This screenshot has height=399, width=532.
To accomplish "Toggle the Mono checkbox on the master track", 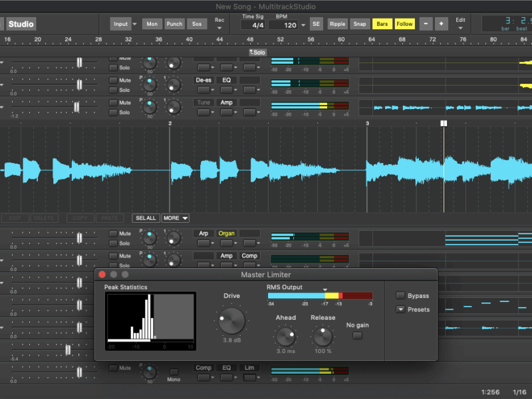I will click(174, 372).
